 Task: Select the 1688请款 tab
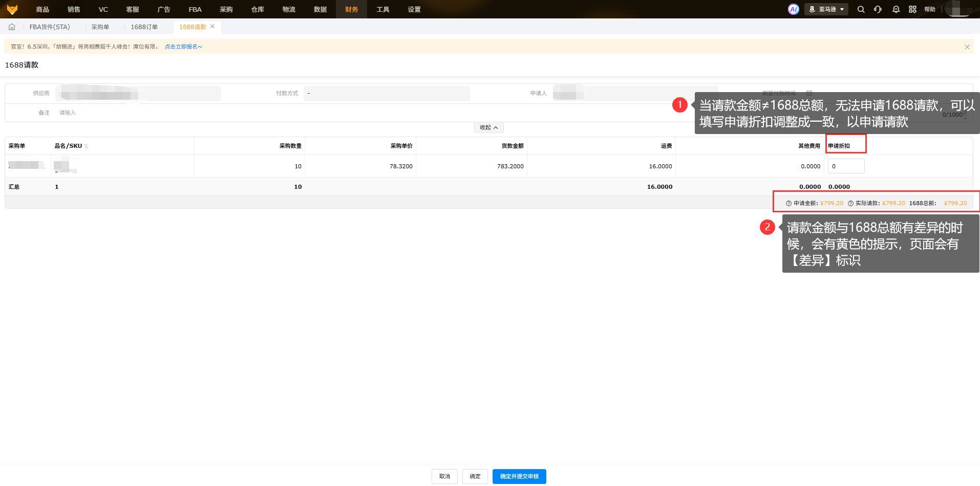click(x=193, y=27)
